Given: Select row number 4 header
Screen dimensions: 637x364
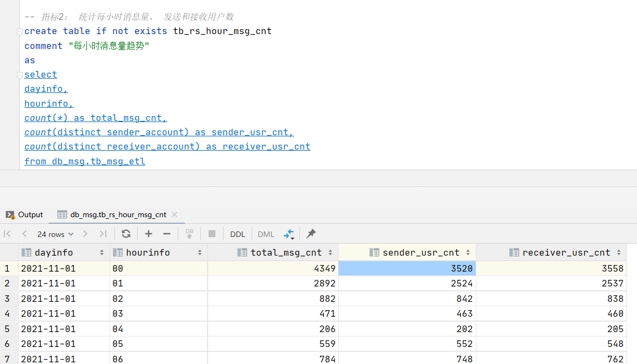Looking at the screenshot, I should pyautogui.click(x=9, y=313).
